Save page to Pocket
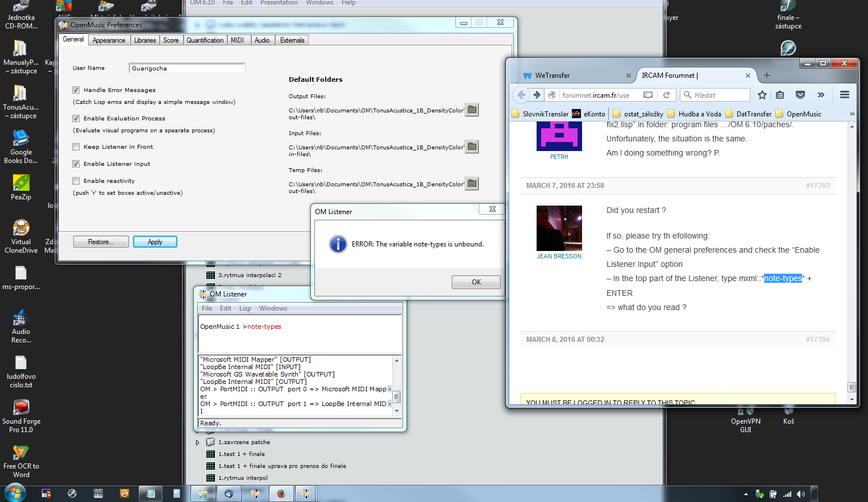The width and height of the screenshot is (868, 502). coord(800,95)
